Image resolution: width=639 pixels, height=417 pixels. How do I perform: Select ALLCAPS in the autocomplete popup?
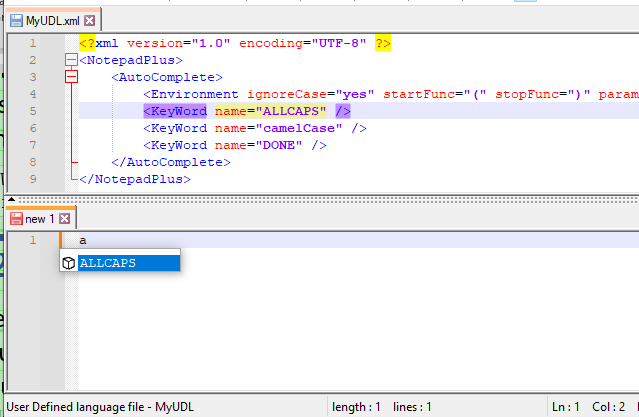pos(129,263)
